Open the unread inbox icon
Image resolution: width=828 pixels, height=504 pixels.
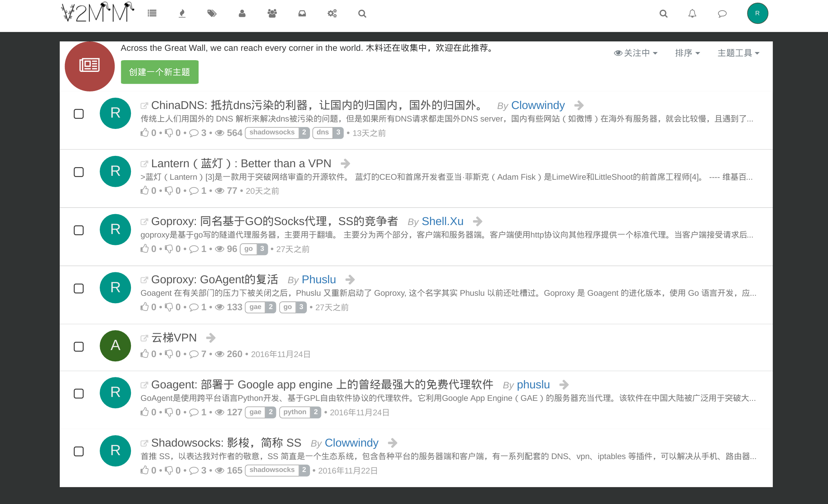302,14
